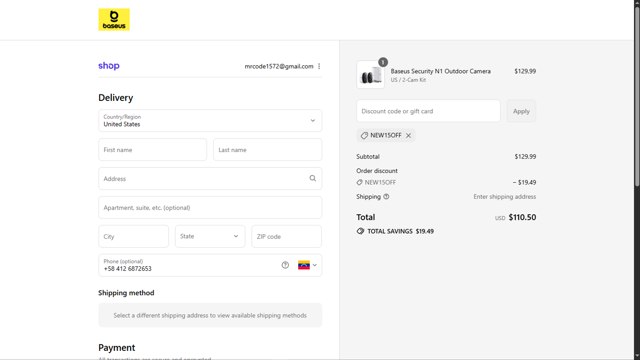640x360 pixels.
Task: Click the Discount code or gift card field
Action: 428,111
